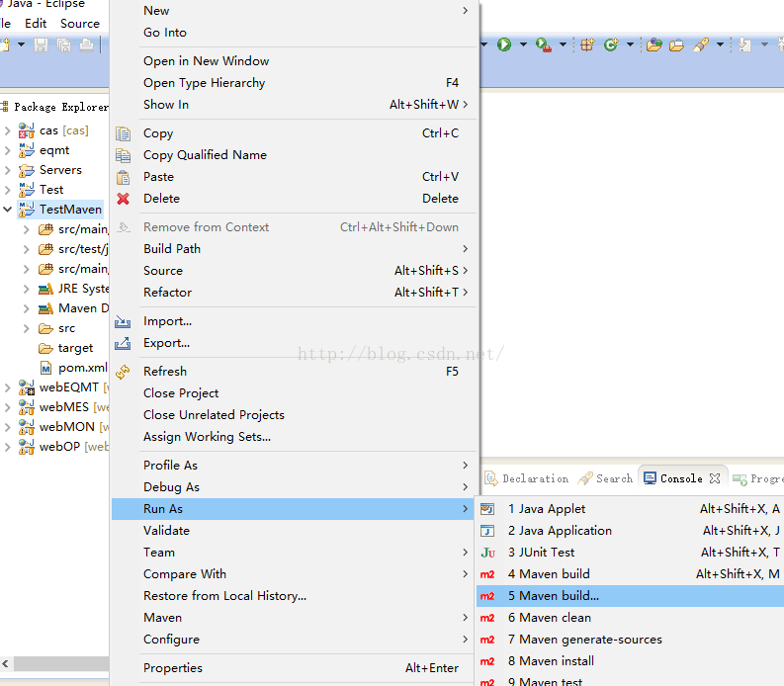Select the webMES project
The width and height of the screenshot is (784, 686).
[63, 407]
